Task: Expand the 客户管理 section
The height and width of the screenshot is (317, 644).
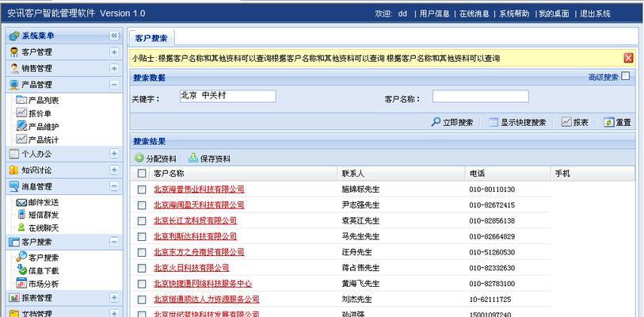Action: click(114, 52)
